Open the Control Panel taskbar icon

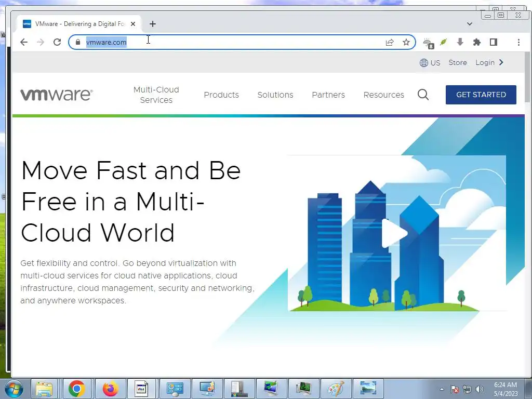(x=175, y=389)
